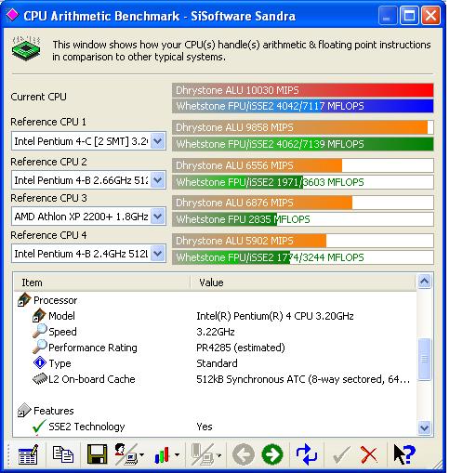Click the scroll down arrow of list
The height and width of the screenshot is (473, 476).
[x=424, y=428]
